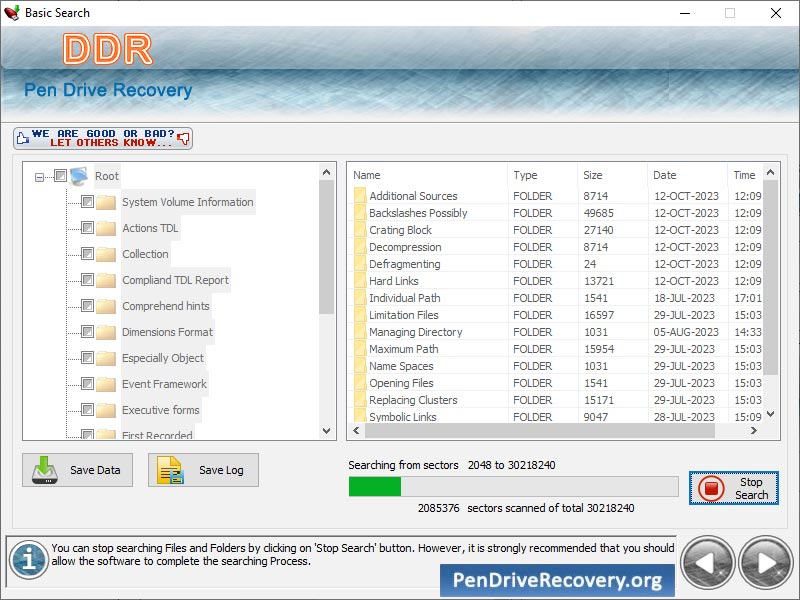
Task: Collapse the Root tree node
Action: [40, 175]
